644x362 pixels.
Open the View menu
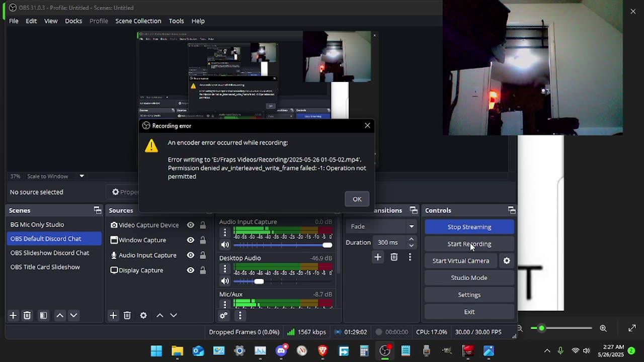51,21
